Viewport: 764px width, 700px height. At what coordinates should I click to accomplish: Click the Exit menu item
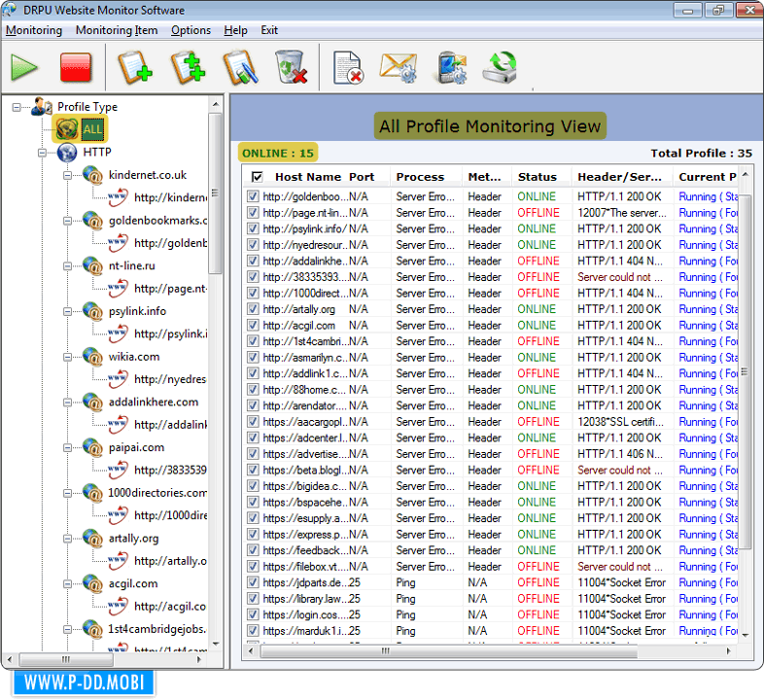coord(269,30)
